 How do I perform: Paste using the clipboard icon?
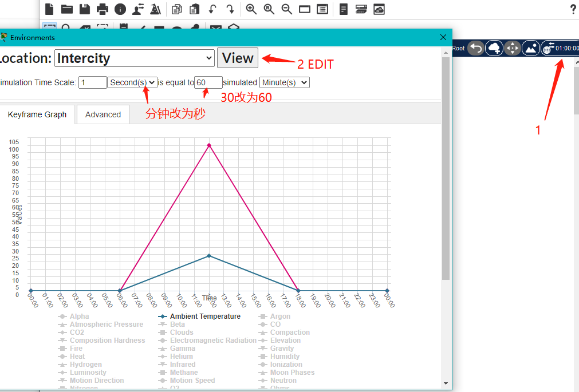tap(194, 9)
